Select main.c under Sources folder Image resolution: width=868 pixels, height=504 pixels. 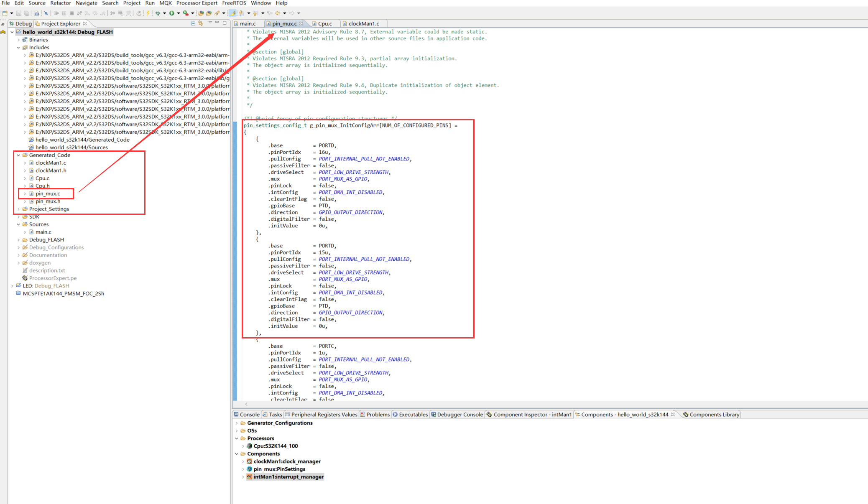[x=43, y=232]
